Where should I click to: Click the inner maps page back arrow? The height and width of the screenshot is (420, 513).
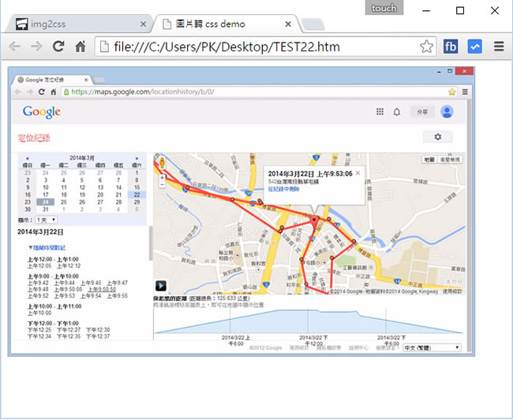coord(17,92)
